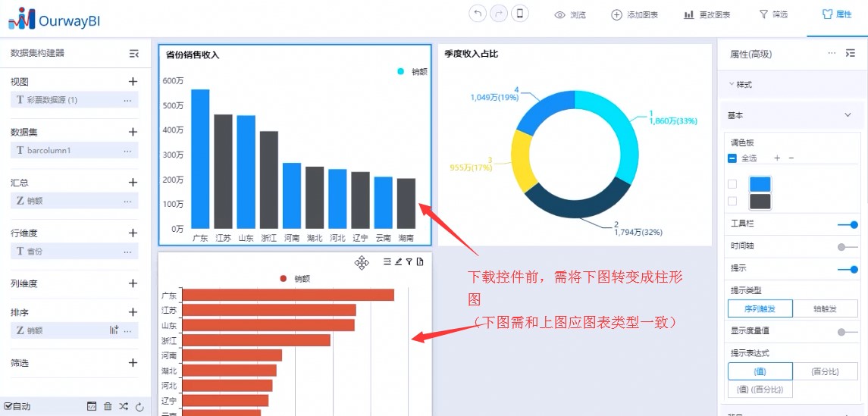Toggle the 自动 checkbox
868x416 pixels.
(8, 407)
